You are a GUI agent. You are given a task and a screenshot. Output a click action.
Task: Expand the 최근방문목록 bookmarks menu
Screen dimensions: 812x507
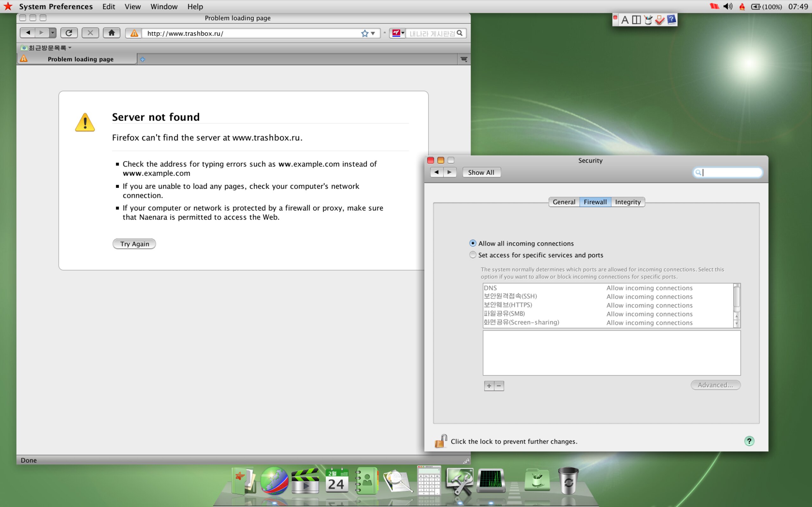[x=46, y=48]
